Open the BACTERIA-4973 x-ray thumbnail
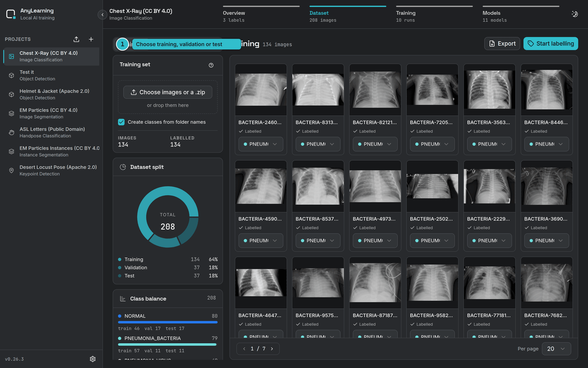The width and height of the screenshot is (588, 368). [x=375, y=186]
